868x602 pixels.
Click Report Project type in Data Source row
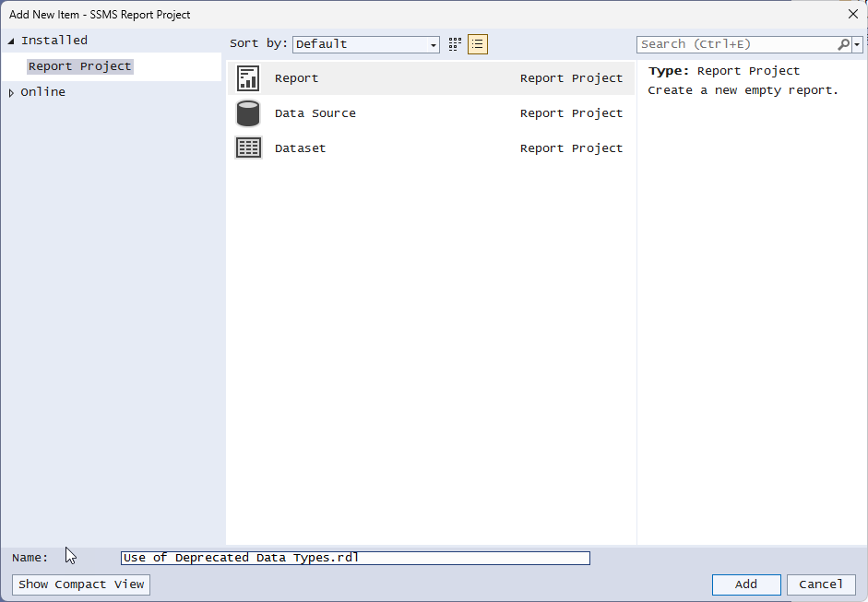tap(571, 112)
